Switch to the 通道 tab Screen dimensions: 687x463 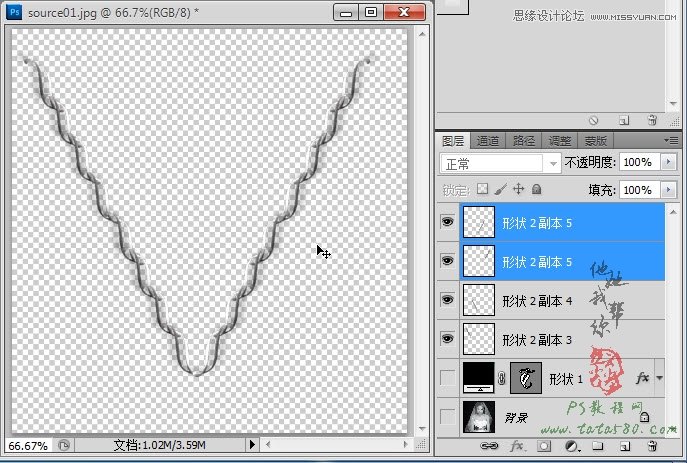point(488,141)
